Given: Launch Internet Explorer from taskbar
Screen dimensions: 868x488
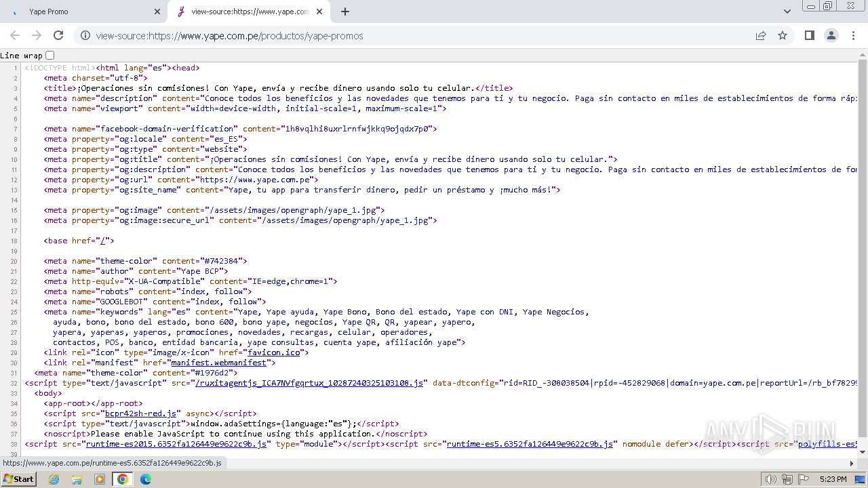Looking at the screenshot, I should [x=54, y=479].
